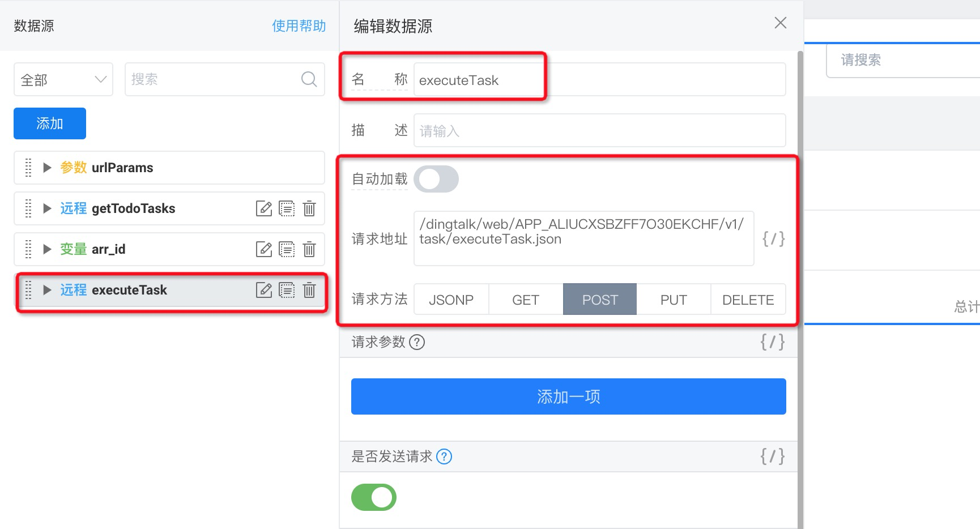Expand the getTodoTasks remote row
The height and width of the screenshot is (529, 980).
click(48, 208)
